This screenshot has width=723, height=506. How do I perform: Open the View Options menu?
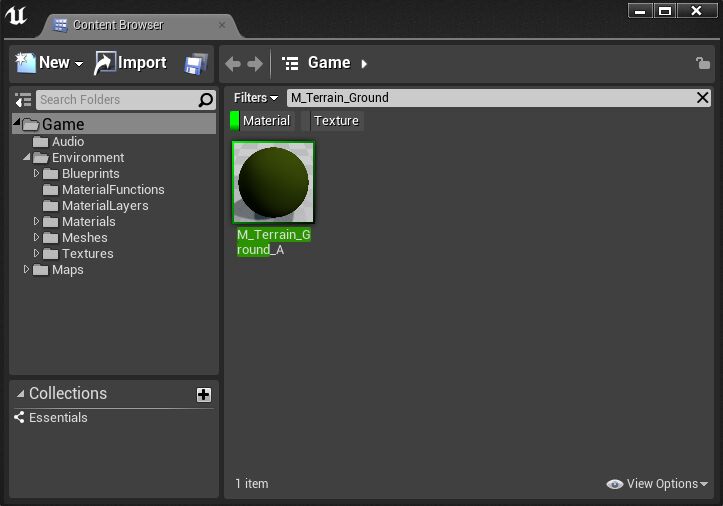click(x=657, y=484)
